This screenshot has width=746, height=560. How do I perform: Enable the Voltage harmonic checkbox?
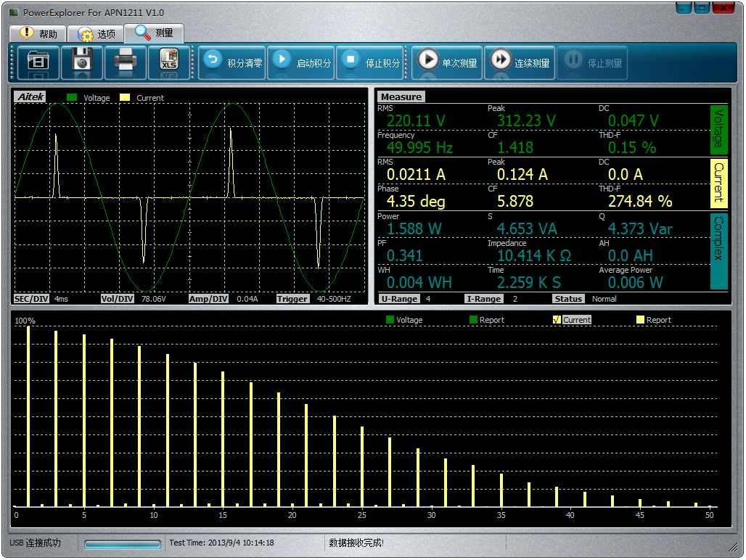click(390, 320)
